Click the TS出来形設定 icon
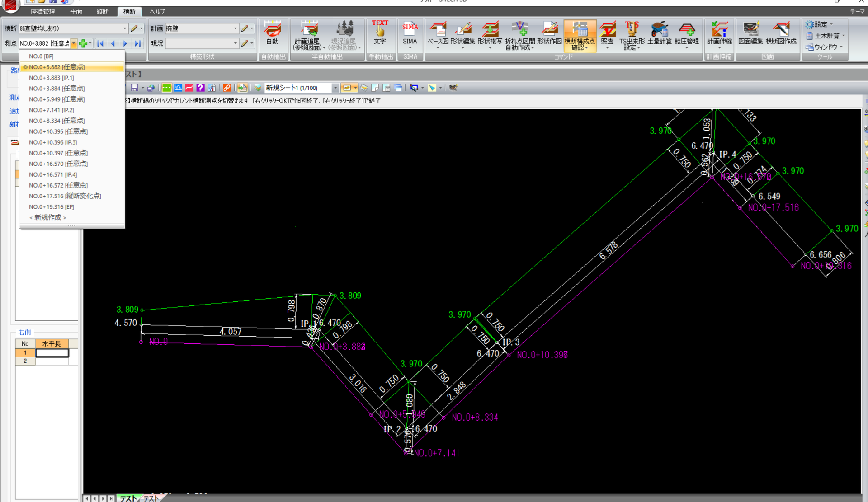Screen dimensions: 868x502 point(632,34)
